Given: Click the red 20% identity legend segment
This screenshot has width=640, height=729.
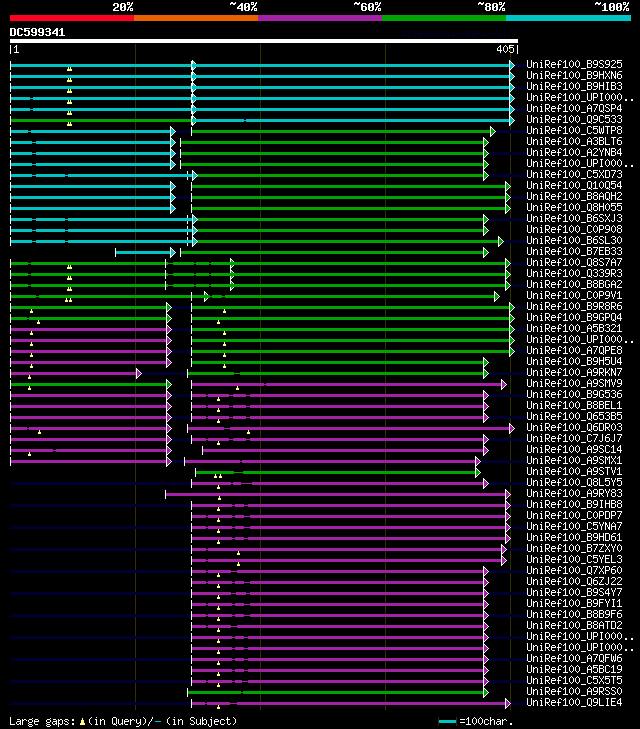Looking at the screenshot, I should tap(72, 18).
